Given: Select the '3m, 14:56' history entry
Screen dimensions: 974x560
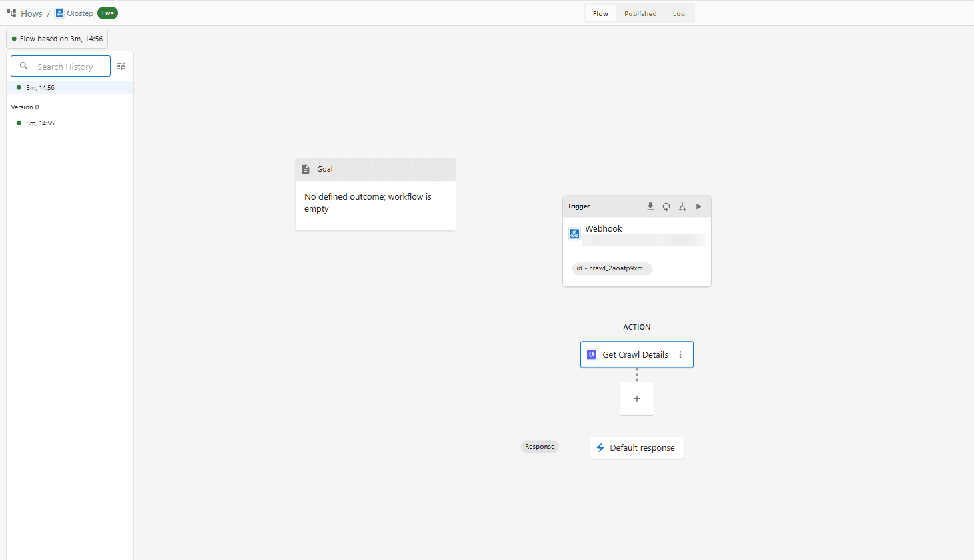Looking at the screenshot, I should (x=70, y=87).
